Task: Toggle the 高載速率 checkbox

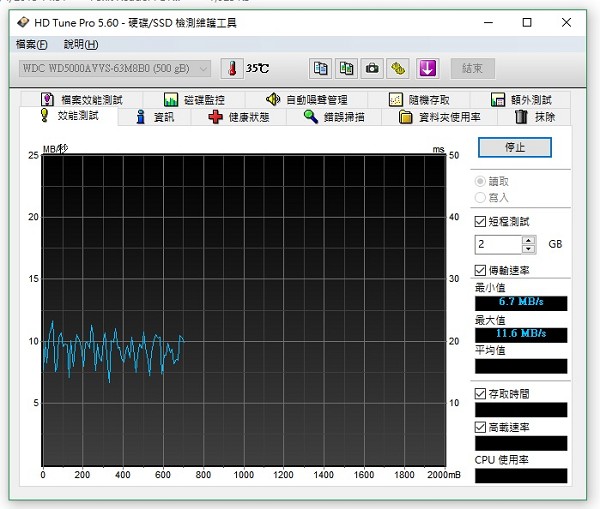Action: coord(480,427)
